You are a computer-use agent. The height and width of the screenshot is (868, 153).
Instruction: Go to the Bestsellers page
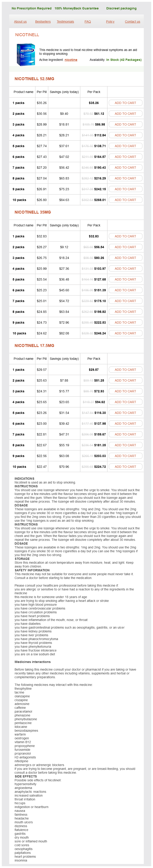pyautogui.click(x=43, y=22)
